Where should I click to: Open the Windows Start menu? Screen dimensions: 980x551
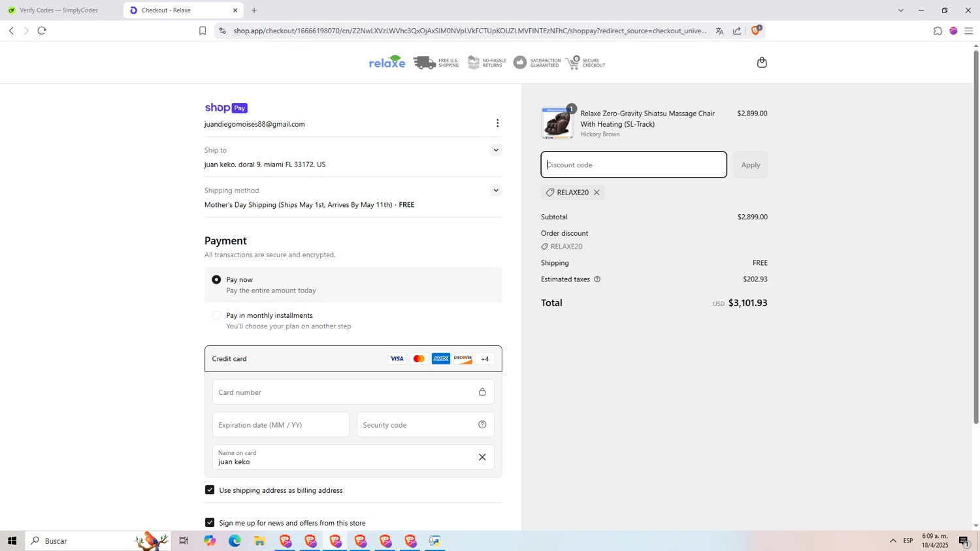pyautogui.click(x=12, y=541)
